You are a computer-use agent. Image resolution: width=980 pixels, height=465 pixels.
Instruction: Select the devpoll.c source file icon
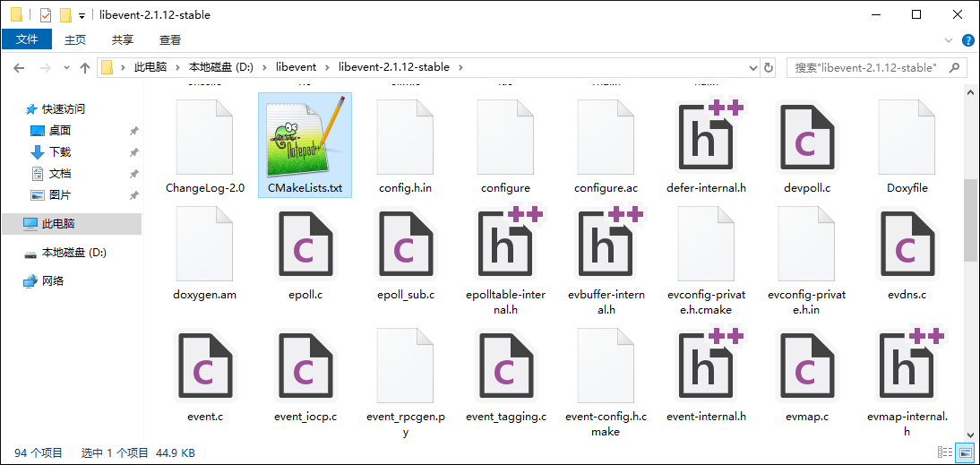(x=807, y=137)
